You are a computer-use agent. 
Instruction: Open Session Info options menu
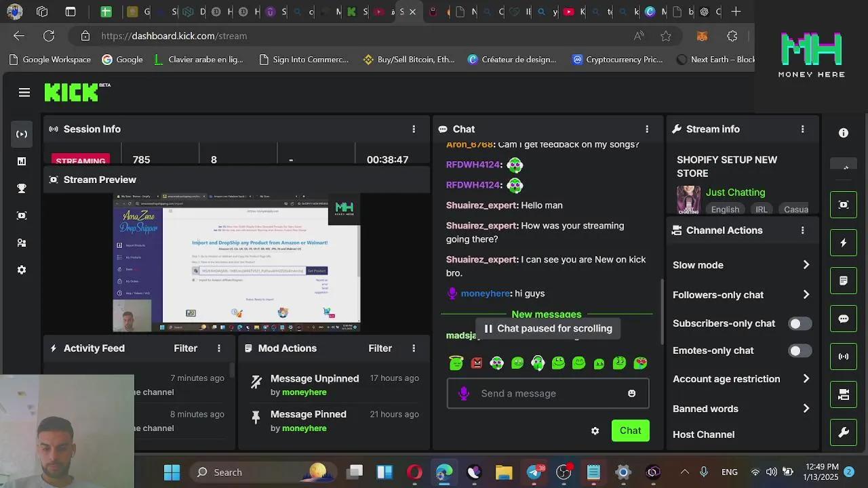pyautogui.click(x=414, y=129)
